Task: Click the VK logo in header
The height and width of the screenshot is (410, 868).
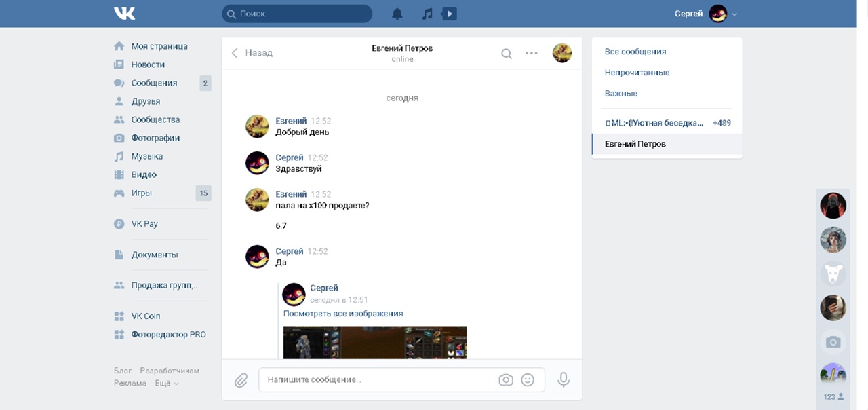Action: coord(125,14)
